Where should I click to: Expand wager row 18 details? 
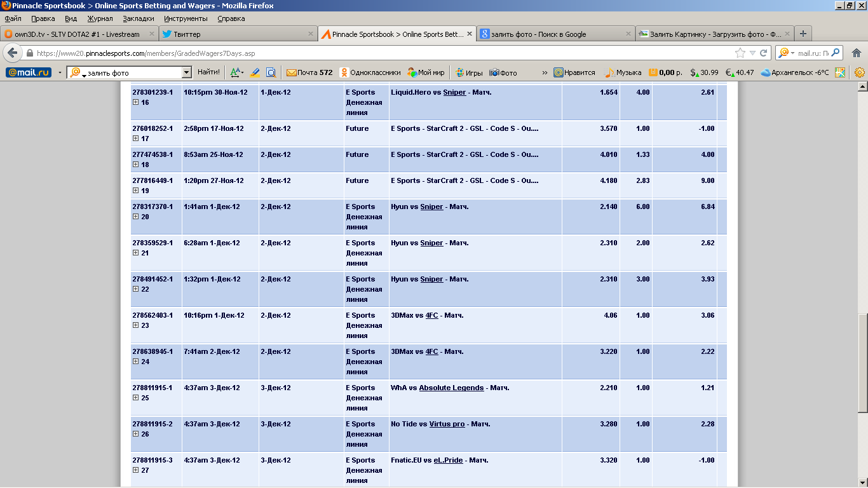[135, 165]
